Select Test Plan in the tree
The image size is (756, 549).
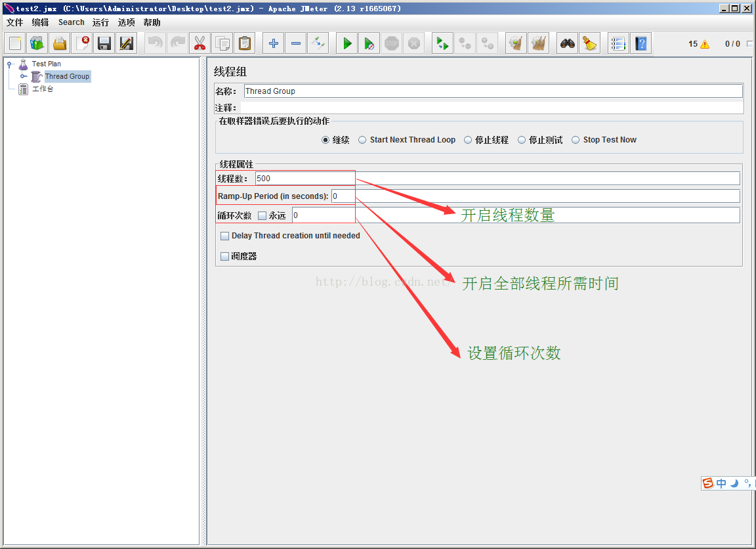click(47, 64)
